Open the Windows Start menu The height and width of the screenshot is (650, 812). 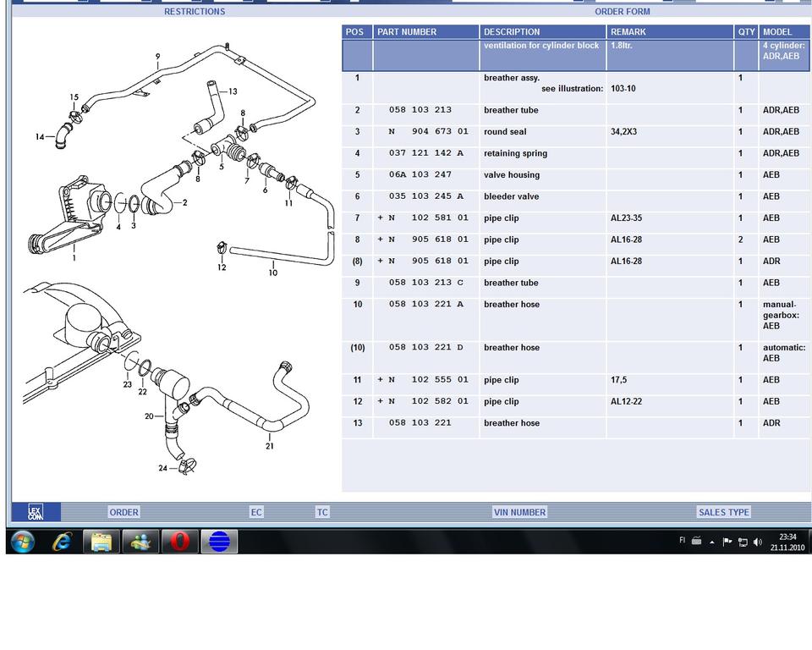23,542
